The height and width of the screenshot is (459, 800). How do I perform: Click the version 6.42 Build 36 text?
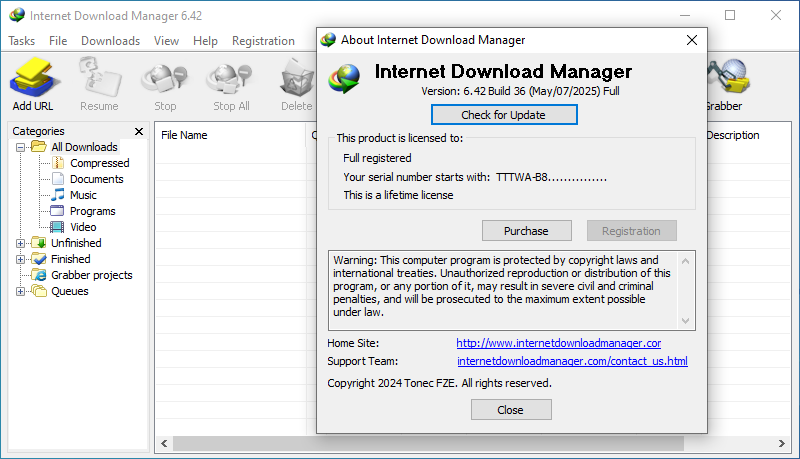pos(520,91)
